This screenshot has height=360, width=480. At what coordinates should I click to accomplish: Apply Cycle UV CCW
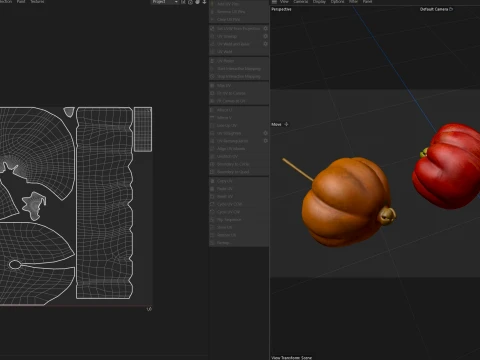point(239,204)
